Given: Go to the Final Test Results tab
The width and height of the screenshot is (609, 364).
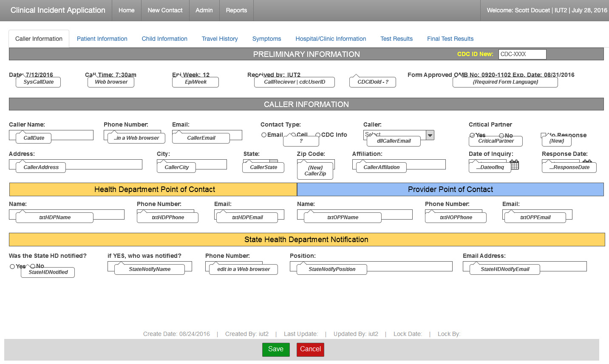Looking at the screenshot, I should coord(450,39).
